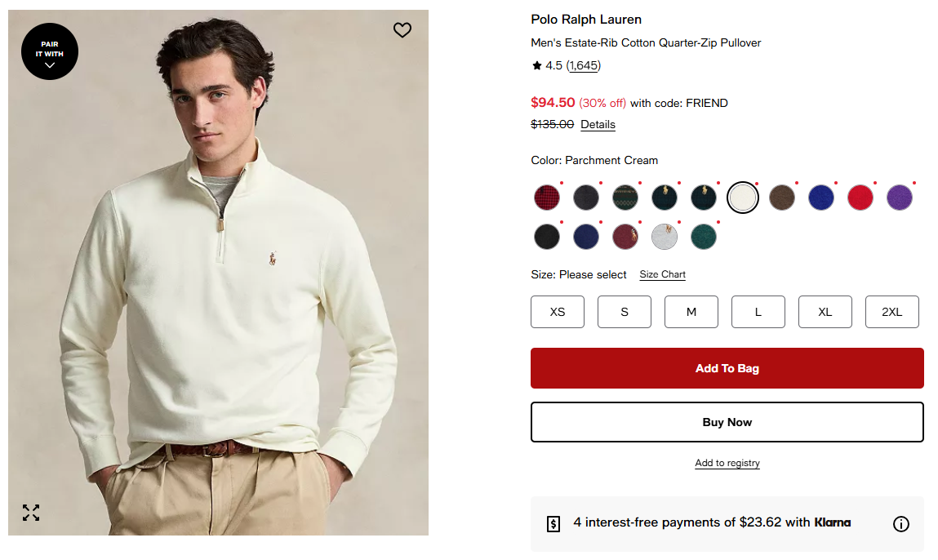Add item to favorites with heart icon
The image size is (938, 560).
click(402, 30)
